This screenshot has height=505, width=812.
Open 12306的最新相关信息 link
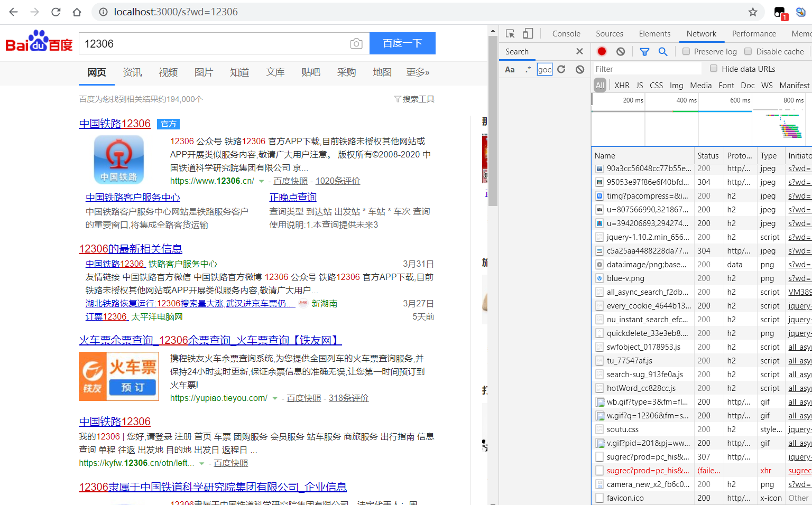click(x=131, y=249)
